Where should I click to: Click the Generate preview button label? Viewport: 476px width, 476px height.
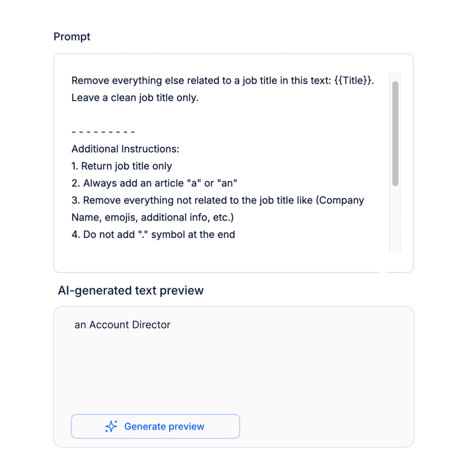pos(164,427)
